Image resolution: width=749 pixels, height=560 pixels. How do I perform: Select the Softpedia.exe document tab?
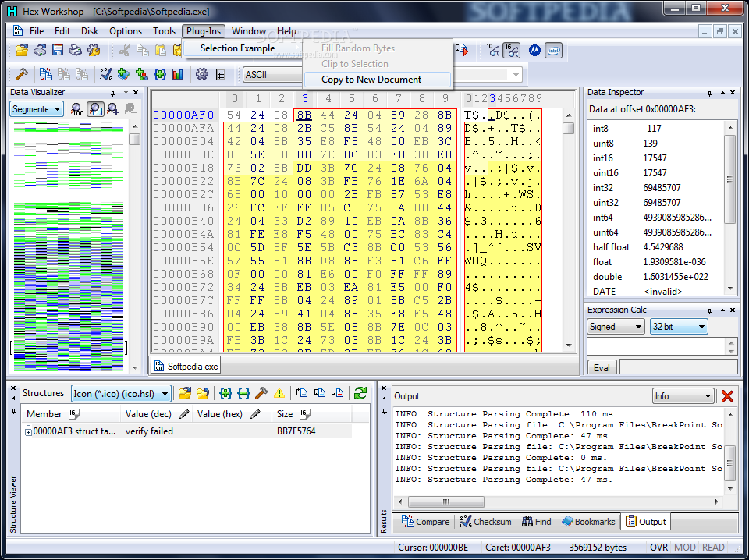coord(186,365)
